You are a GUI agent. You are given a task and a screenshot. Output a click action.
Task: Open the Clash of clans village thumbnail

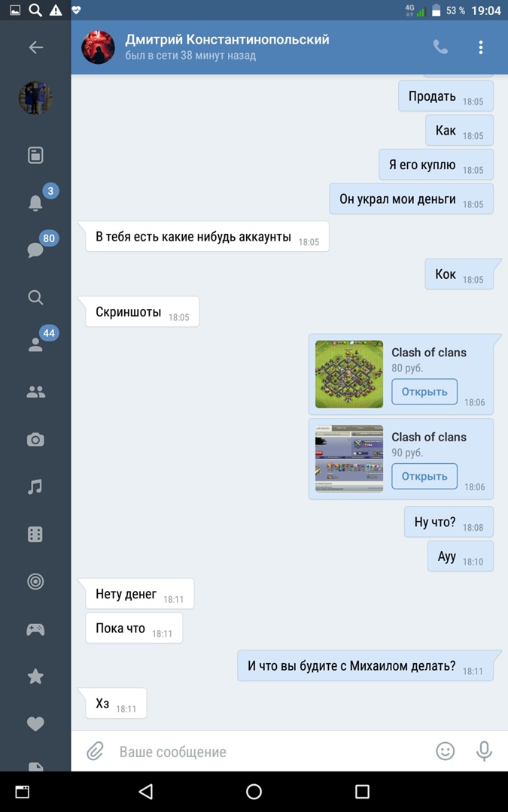349,374
